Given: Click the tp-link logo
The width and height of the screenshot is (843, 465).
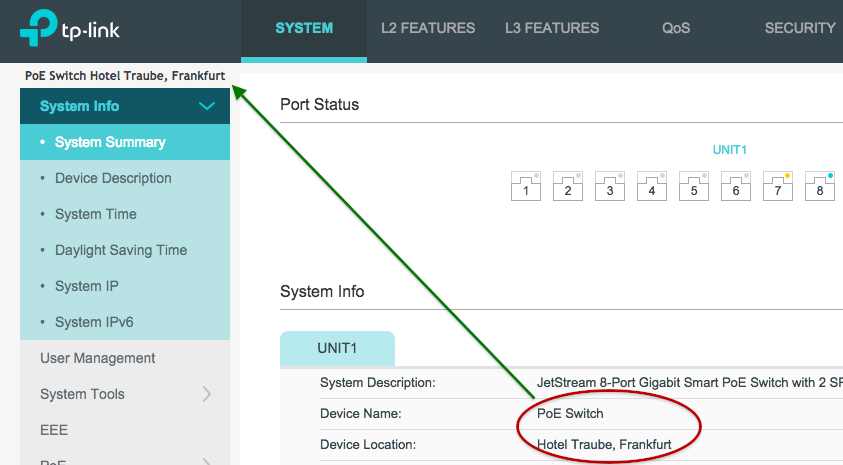Looking at the screenshot, I should (70, 28).
